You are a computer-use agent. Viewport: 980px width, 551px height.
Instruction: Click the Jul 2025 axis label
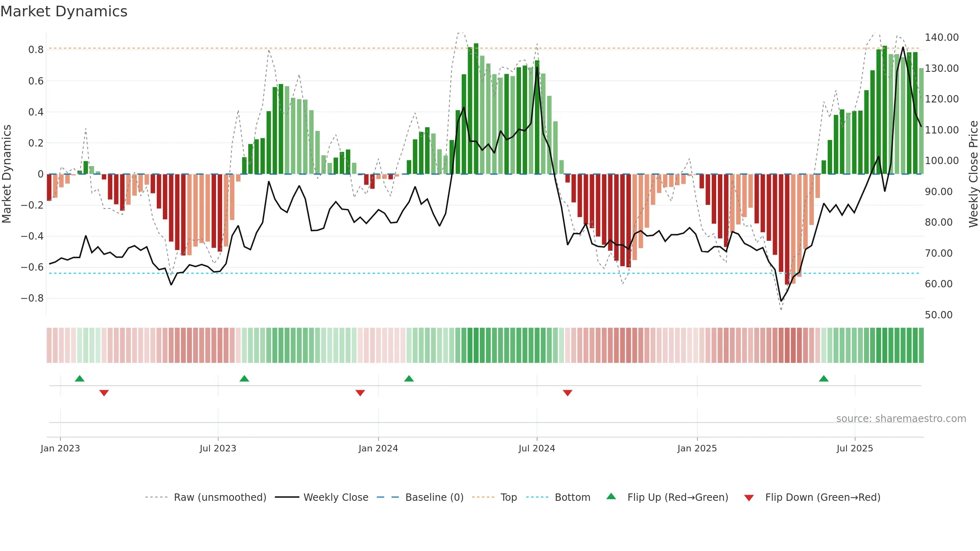(x=855, y=448)
